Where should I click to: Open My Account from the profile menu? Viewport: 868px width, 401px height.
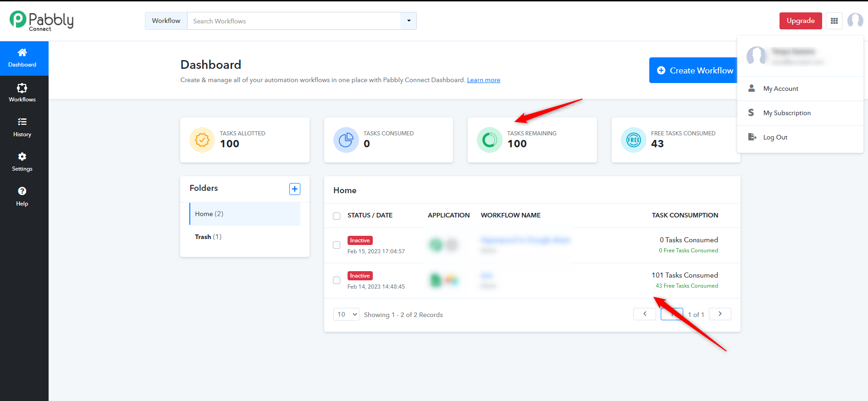800,89
